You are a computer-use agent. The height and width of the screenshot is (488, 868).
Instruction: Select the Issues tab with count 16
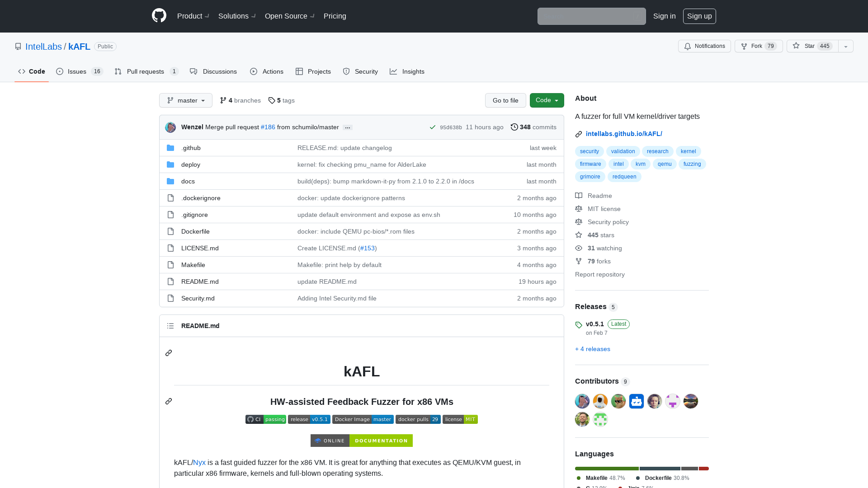click(79, 71)
